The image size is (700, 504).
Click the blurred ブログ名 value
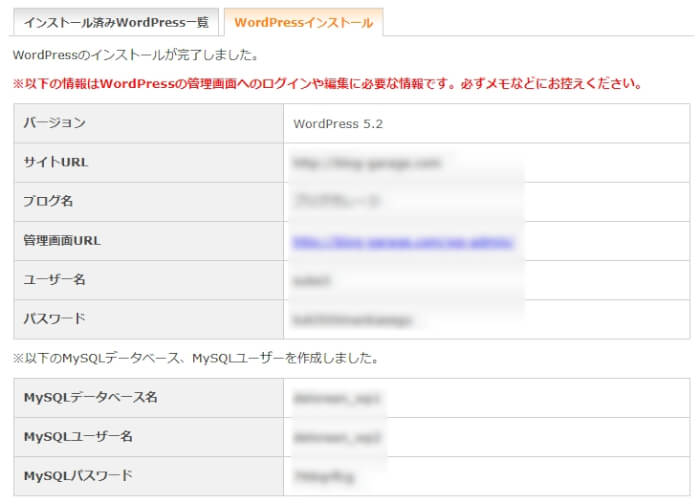pos(336,201)
